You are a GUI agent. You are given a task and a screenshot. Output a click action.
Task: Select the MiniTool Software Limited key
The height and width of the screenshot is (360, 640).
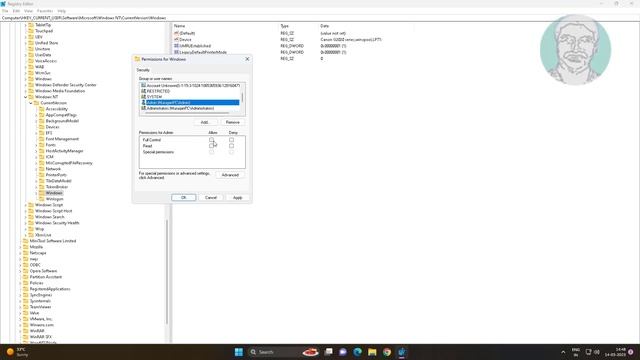(x=53, y=241)
